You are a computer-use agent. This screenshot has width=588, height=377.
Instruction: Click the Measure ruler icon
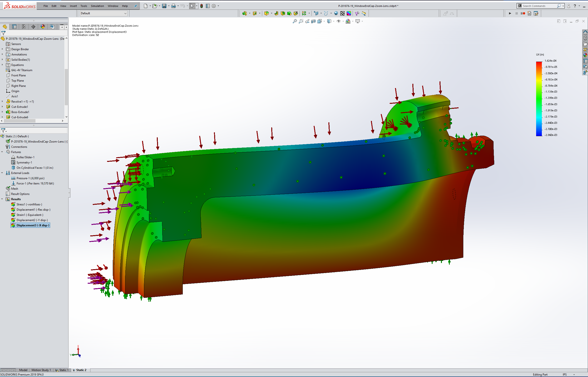[x=364, y=14]
